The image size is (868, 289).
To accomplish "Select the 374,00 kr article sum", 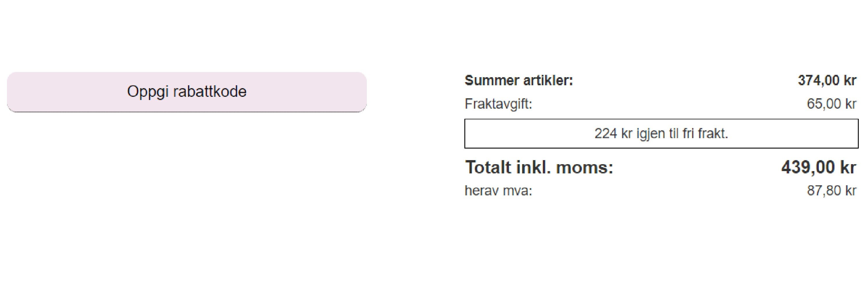I will pyautogui.click(x=827, y=80).
